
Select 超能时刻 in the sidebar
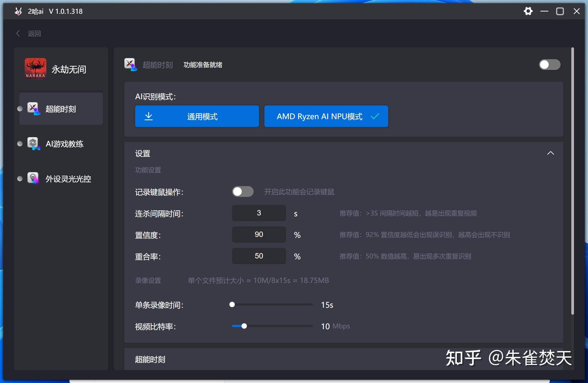point(61,109)
